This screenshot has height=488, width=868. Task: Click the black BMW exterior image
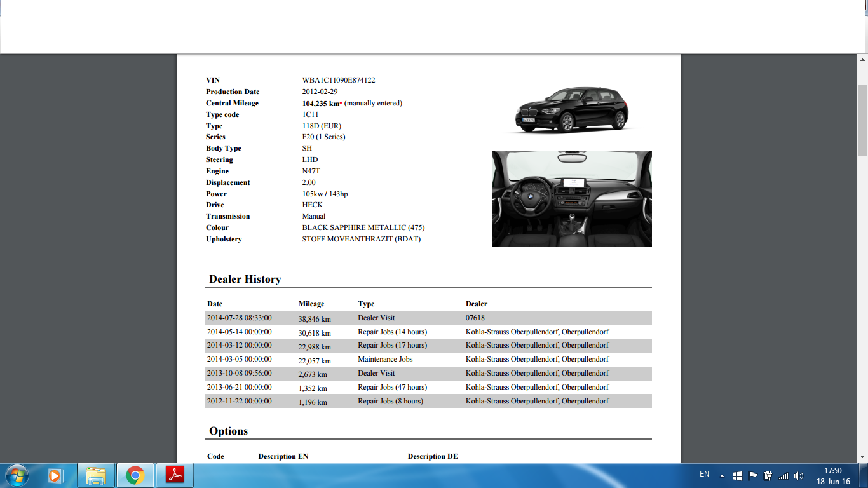tap(572, 110)
